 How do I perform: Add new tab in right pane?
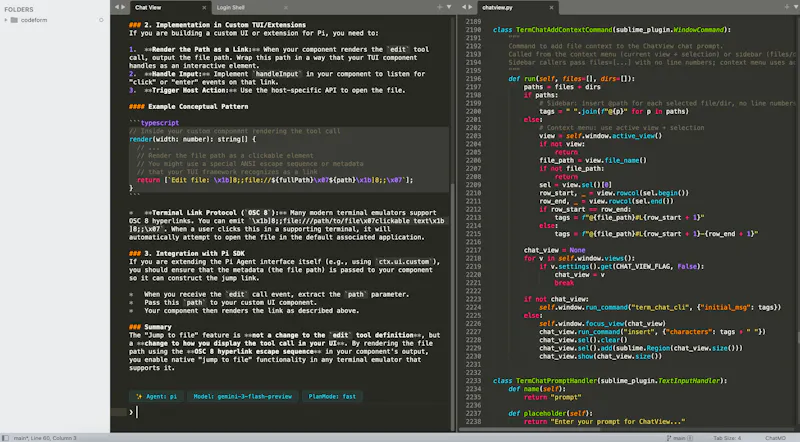[786, 7]
